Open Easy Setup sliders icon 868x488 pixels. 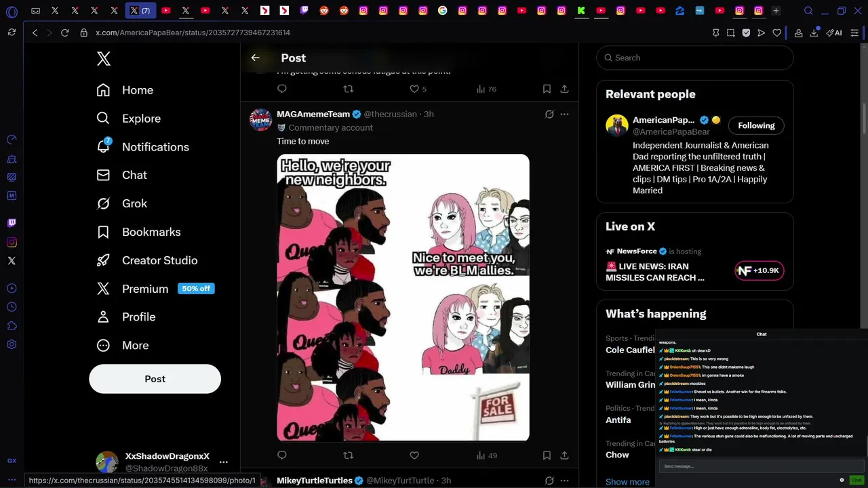pos(854,33)
